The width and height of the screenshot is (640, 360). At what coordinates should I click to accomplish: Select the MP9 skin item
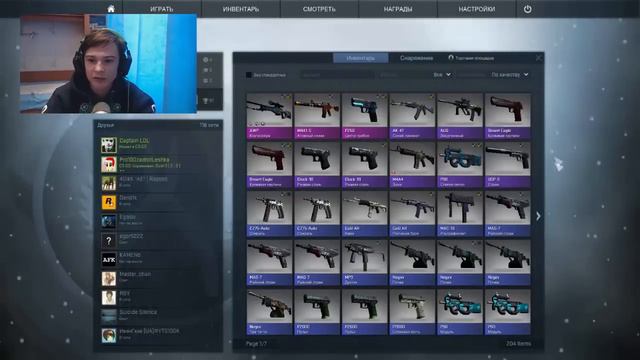point(364,263)
